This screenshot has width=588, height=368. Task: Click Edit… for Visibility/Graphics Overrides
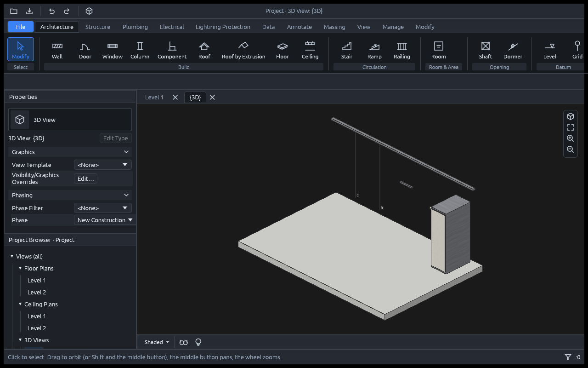86,178
